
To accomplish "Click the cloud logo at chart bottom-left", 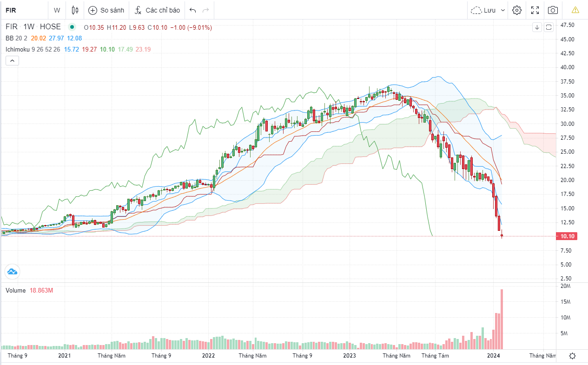I will [x=12, y=271].
